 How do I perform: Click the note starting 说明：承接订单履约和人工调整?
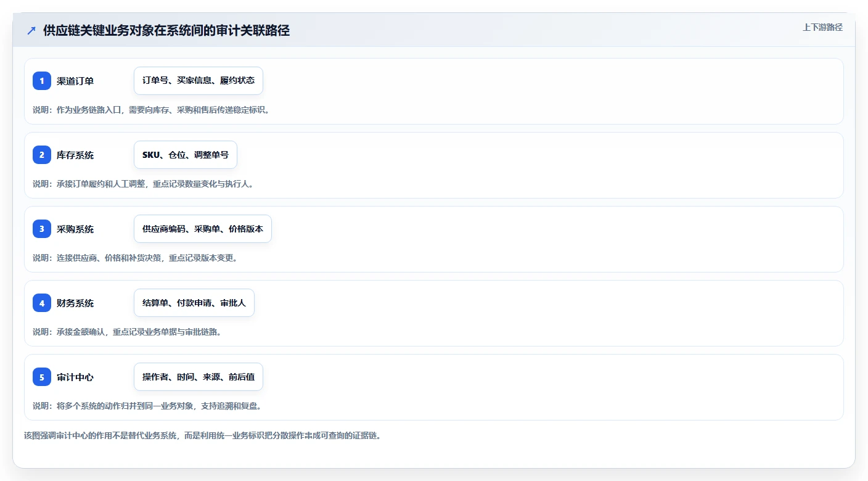point(142,184)
